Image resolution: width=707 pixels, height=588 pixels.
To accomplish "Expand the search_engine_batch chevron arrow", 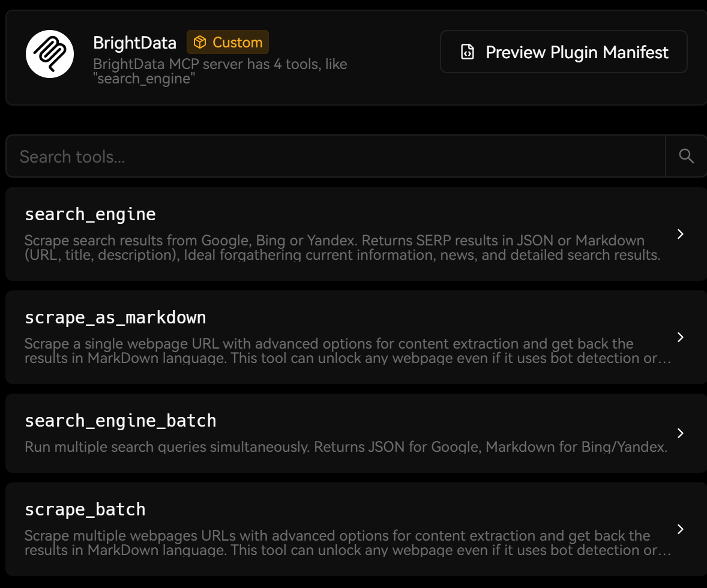I will 680,433.
